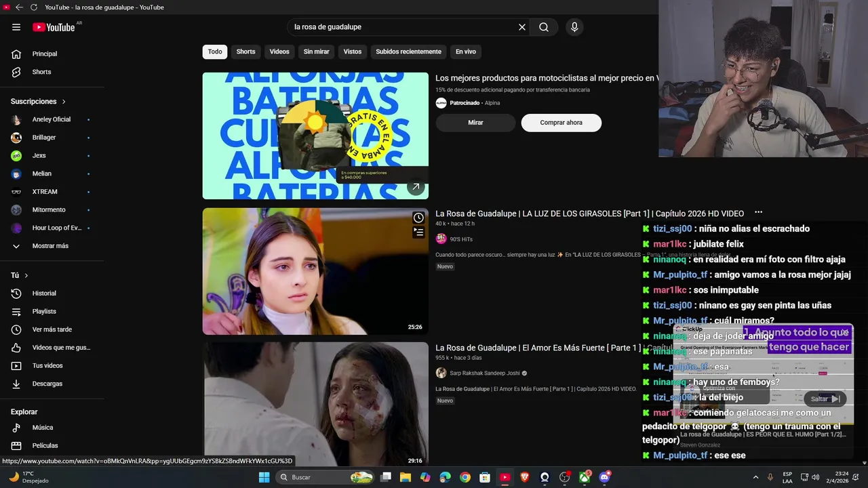The width and height of the screenshot is (868, 488).
Task: Add Girasoles video to queue
Action: [x=418, y=232]
